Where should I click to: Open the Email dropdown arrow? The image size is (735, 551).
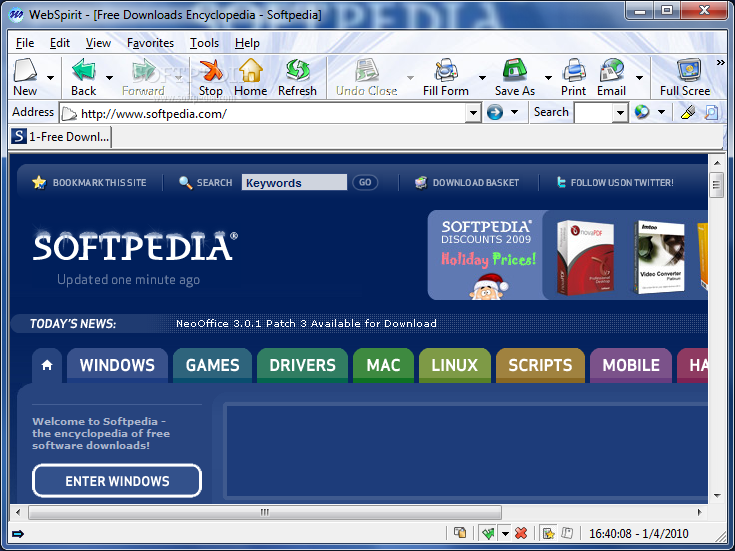pos(639,78)
